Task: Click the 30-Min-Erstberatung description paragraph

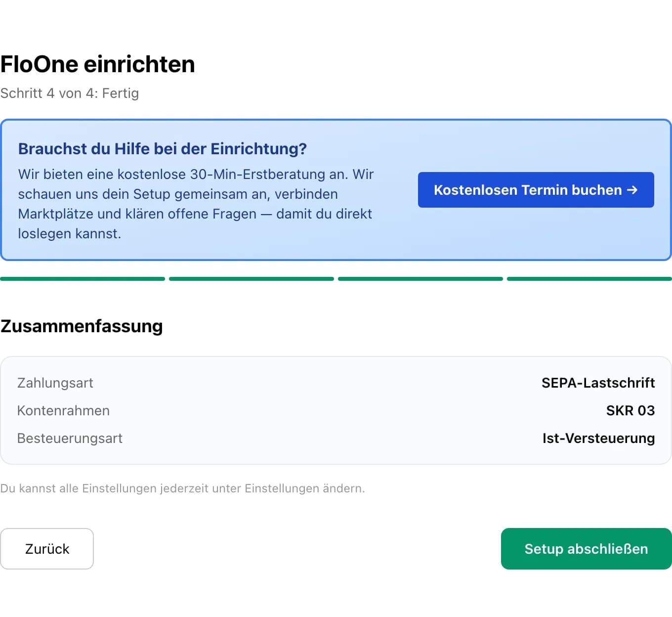Action: point(196,204)
